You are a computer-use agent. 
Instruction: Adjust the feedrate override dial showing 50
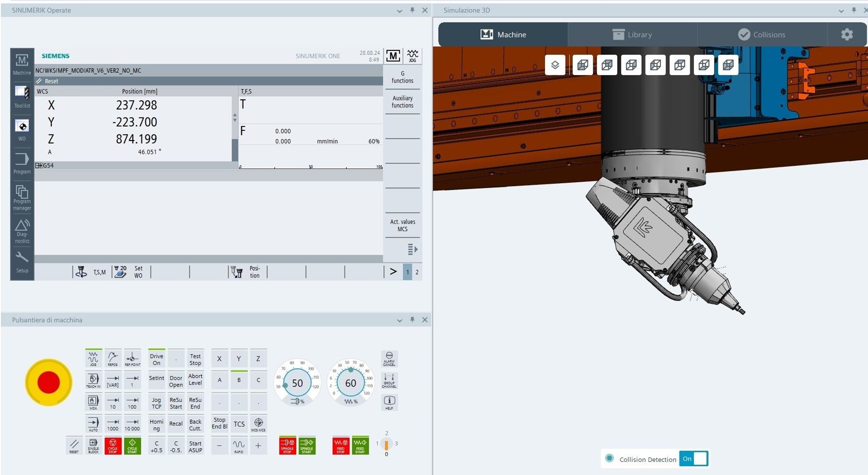point(298,383)
